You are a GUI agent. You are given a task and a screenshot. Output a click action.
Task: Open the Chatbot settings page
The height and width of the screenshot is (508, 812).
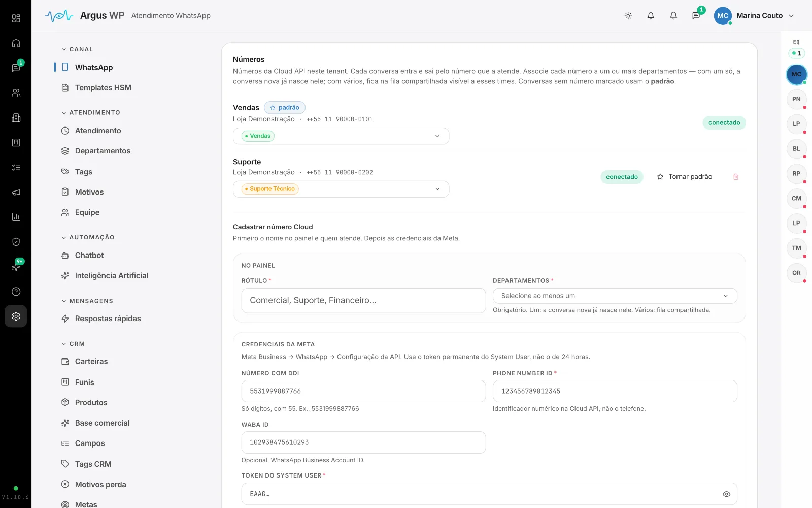pyautogui.click(x=89, y=256)
